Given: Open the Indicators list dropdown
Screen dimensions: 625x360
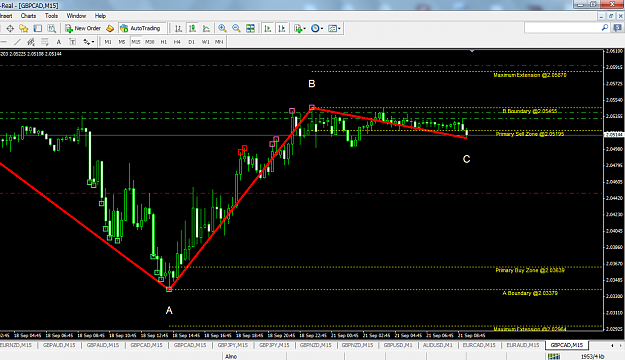Looking at the screenshot, I should [x=299, y=28].
